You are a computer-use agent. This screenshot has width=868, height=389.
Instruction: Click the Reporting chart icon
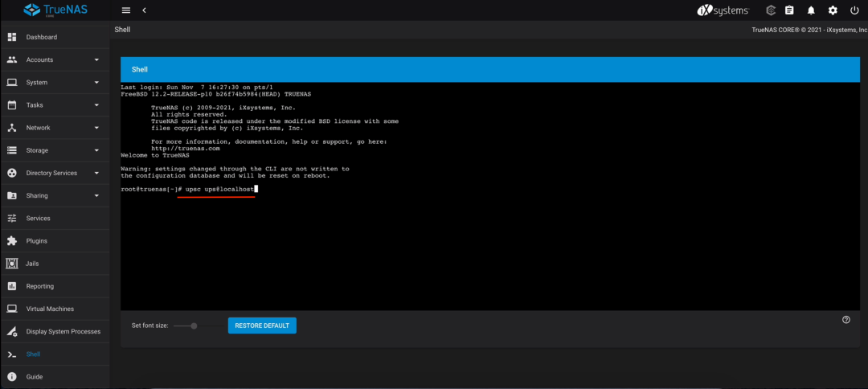[x=11, y=286]
